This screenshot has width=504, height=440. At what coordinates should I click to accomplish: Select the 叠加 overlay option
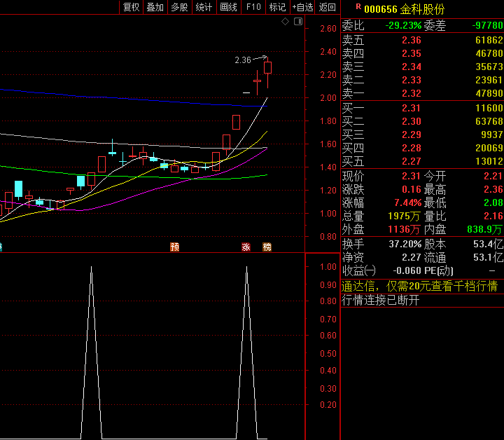pos(155,7)
